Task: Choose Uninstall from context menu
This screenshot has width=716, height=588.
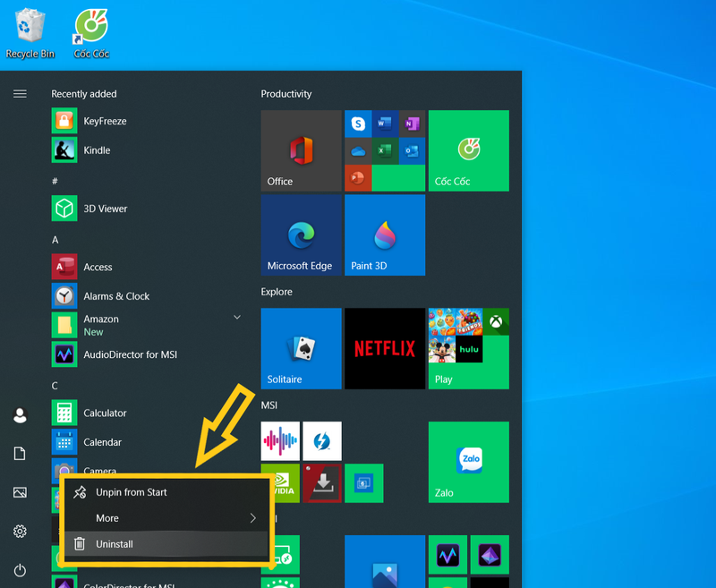Action: (119, 543)
